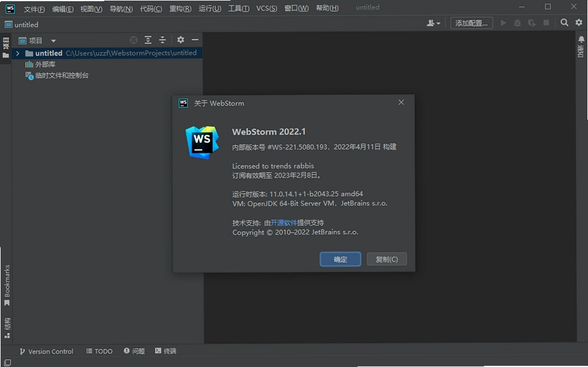
Task: Click the Stop square icon
Action: point(547,23)
